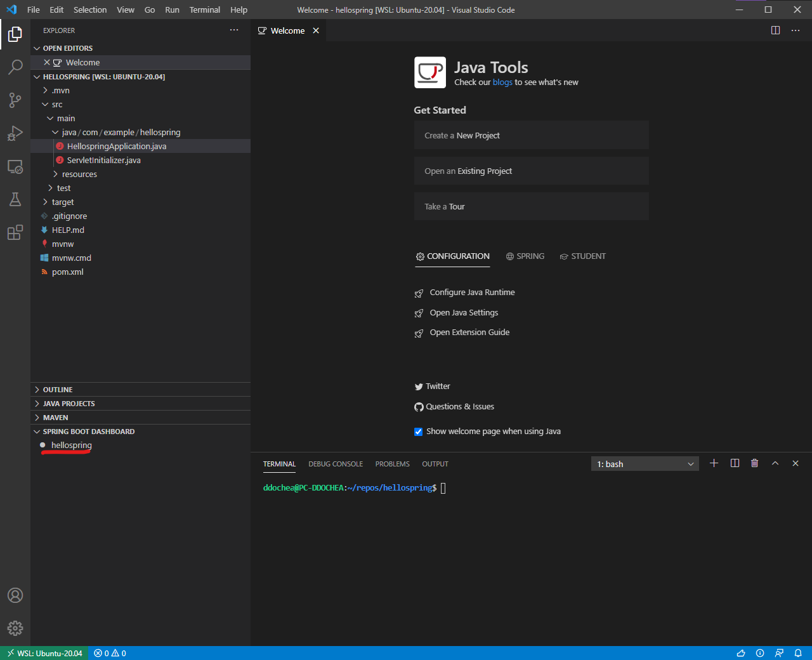This screenshot has height=660, width=812.
Task: Follow the blogs link
Action: coord(502,82)
